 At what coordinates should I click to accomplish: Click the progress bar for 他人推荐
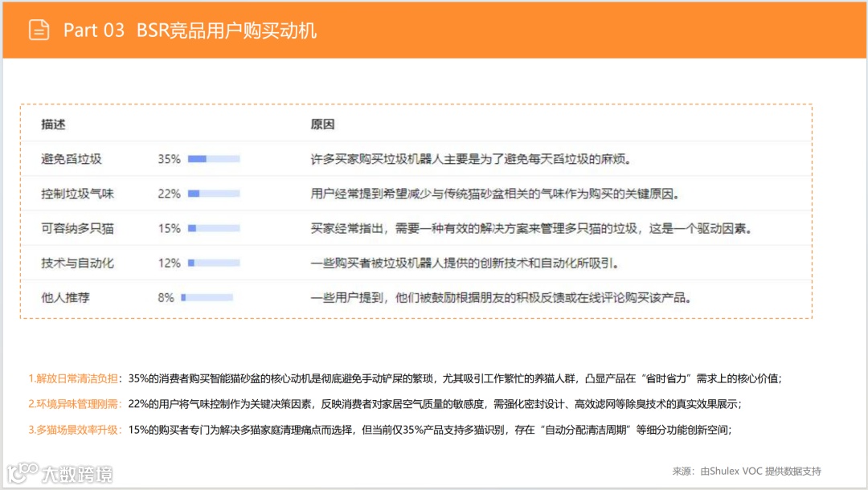point(207,297)
